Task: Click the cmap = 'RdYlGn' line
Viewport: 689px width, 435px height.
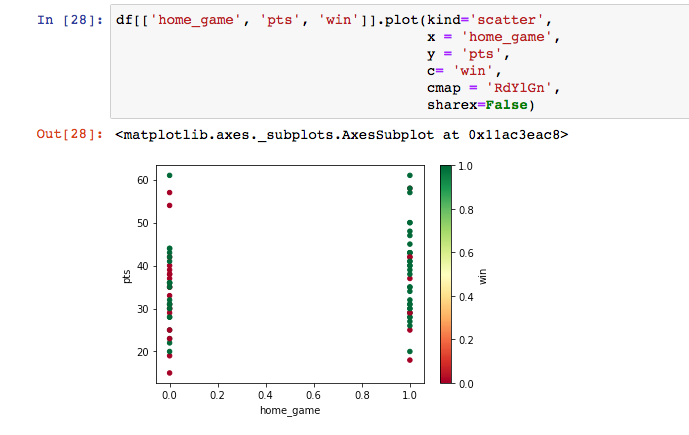Action: tap(493, 88)
